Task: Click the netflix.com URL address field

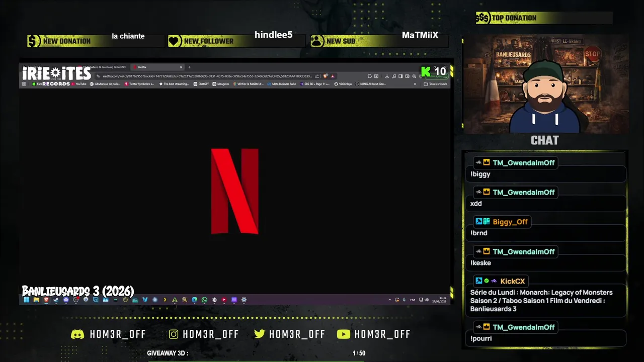Action: click(206, 76)
